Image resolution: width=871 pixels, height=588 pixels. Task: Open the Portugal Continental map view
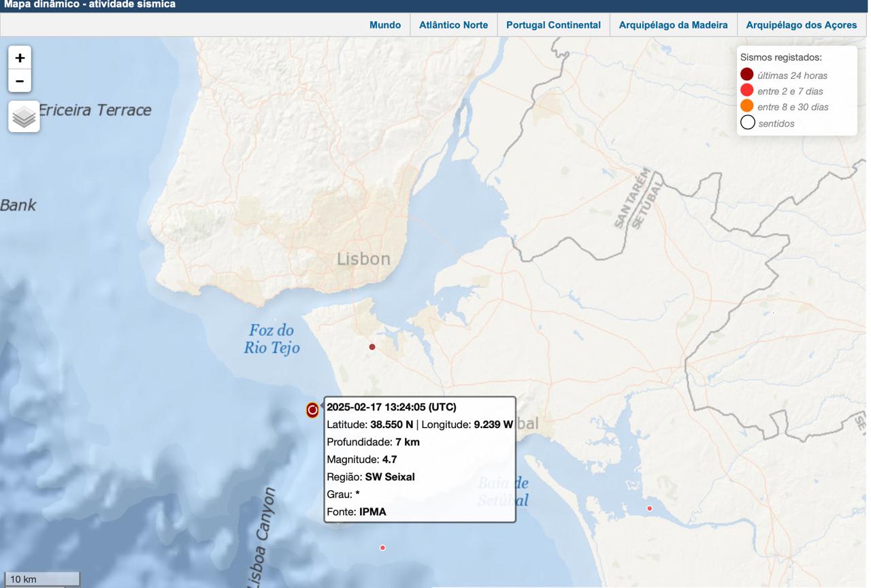click(553, 24)
